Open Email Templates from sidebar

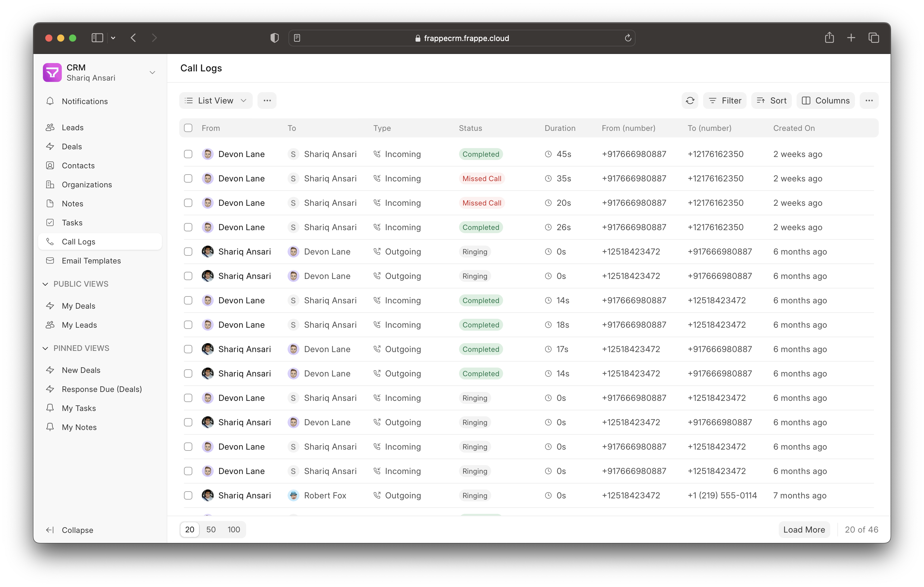tap(91, 261)
